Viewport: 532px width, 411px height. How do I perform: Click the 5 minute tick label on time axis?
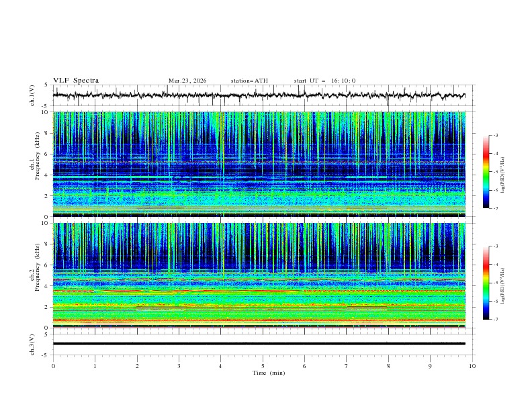click(x=263, y=366)
